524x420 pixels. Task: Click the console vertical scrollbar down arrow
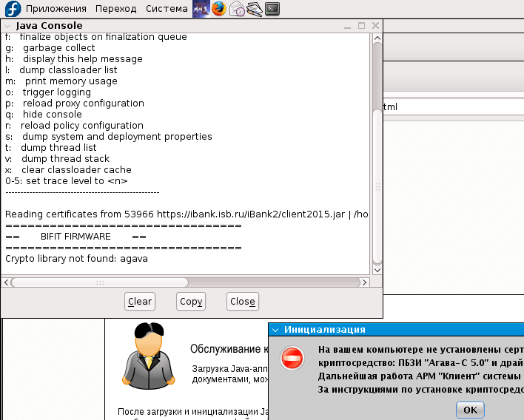point(377,270)
